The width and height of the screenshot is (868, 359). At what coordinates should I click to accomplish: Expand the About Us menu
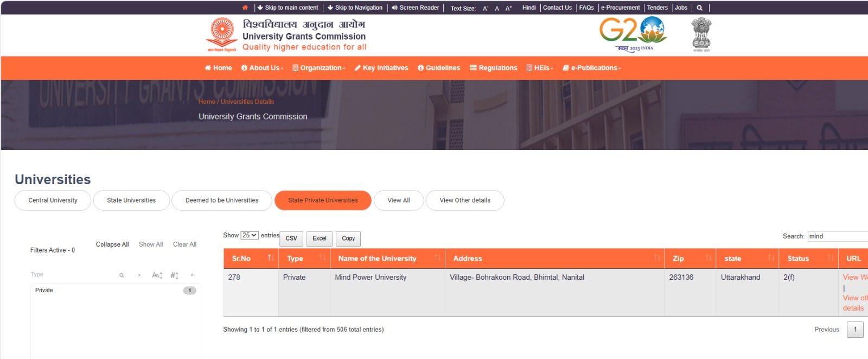(263, 68)
